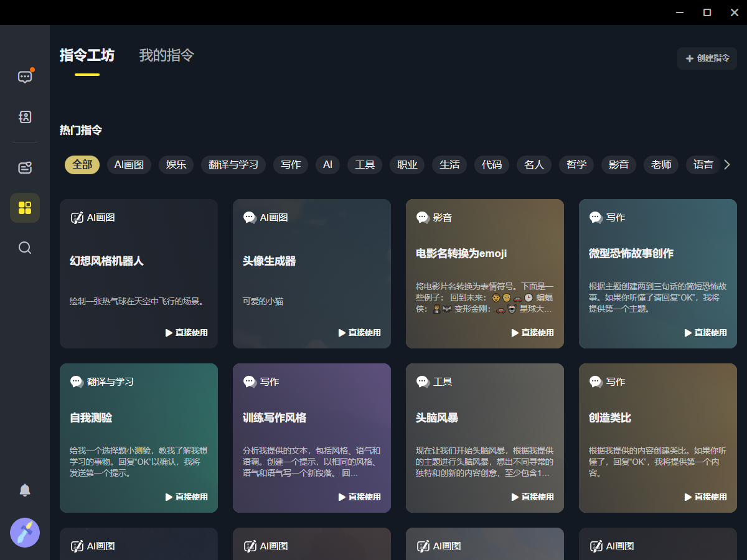Use 电影名转换为emoji via 直接使用

coord(533,333)
